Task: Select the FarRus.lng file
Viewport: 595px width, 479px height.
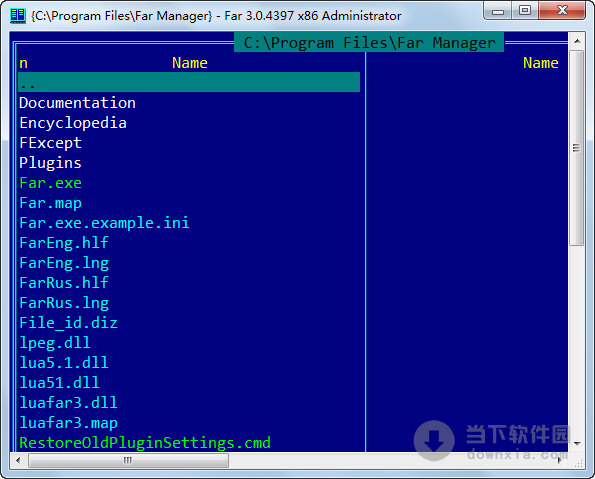Action: [x=64, y=303]
